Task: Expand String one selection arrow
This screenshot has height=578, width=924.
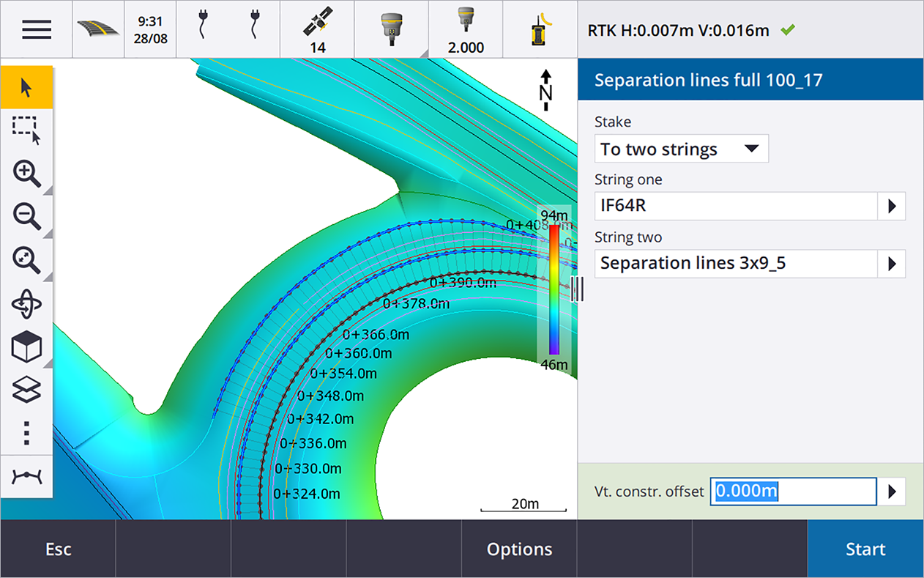Action: (x=891, y=207)
